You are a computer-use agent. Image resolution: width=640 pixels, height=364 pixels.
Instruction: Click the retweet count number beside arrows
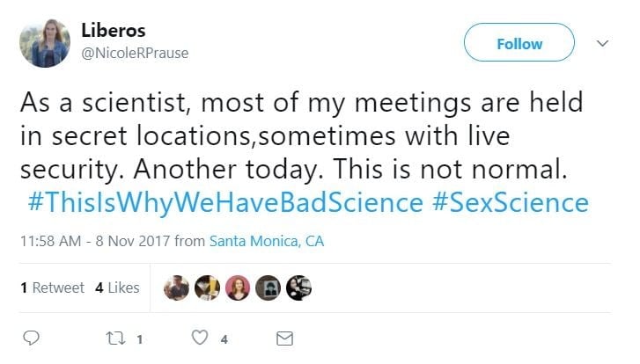point(140,339)
